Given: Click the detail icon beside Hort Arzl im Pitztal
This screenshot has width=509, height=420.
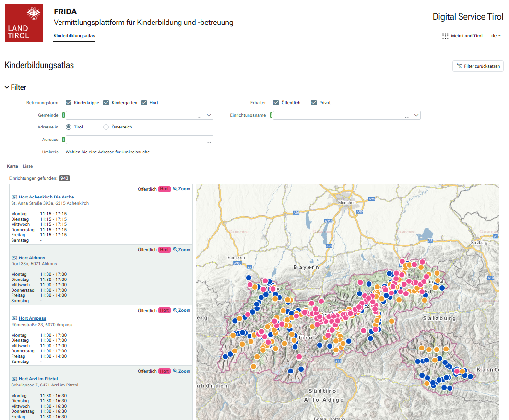Looking at the screenshot, I should coord(14,379).
